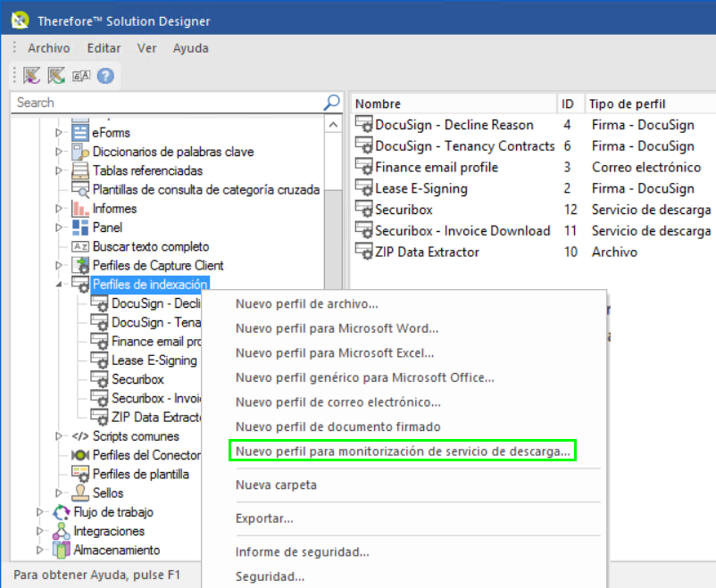The image size is (716, 588).
Task: Click the eForms tree icon
Action: (x=80, y=132)
